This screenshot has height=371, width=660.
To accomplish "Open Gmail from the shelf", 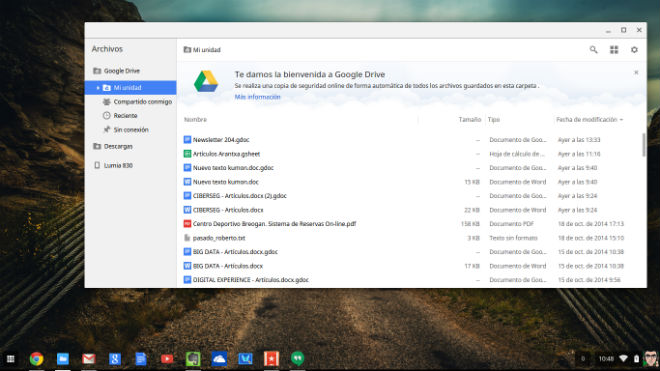I will 89,359.
